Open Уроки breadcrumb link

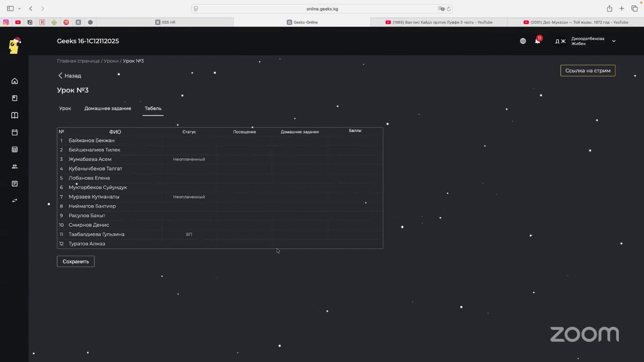click(111, 61)
